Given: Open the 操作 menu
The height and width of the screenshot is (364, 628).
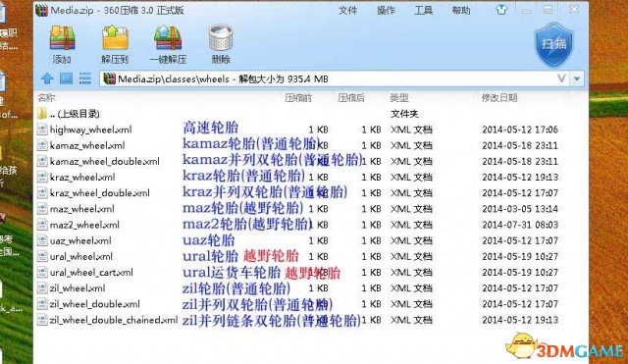Looking at the screenshot, I should [386, 11].
